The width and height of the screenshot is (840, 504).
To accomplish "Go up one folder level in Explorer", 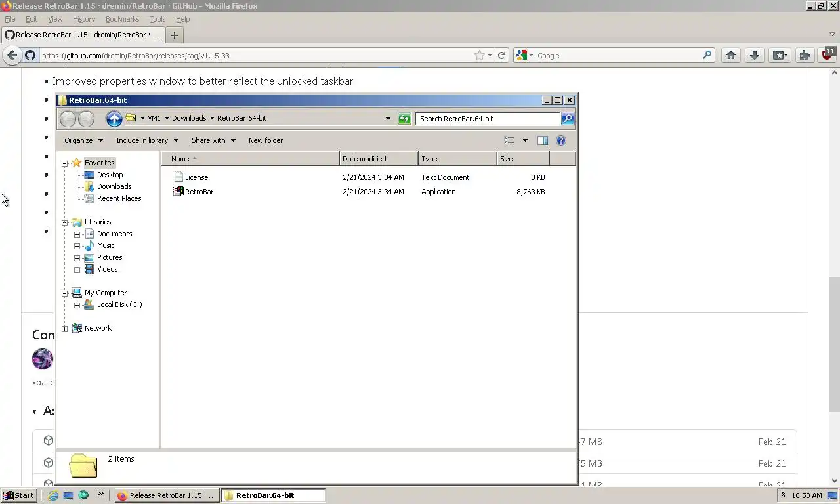I will 114,119.
